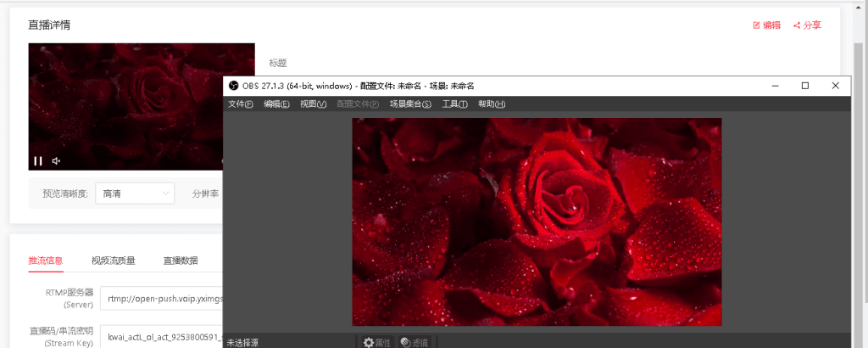Open the 场景集合 menu in OBS
The height and width of the screenshot is (348, 868).
click(410, 104)
